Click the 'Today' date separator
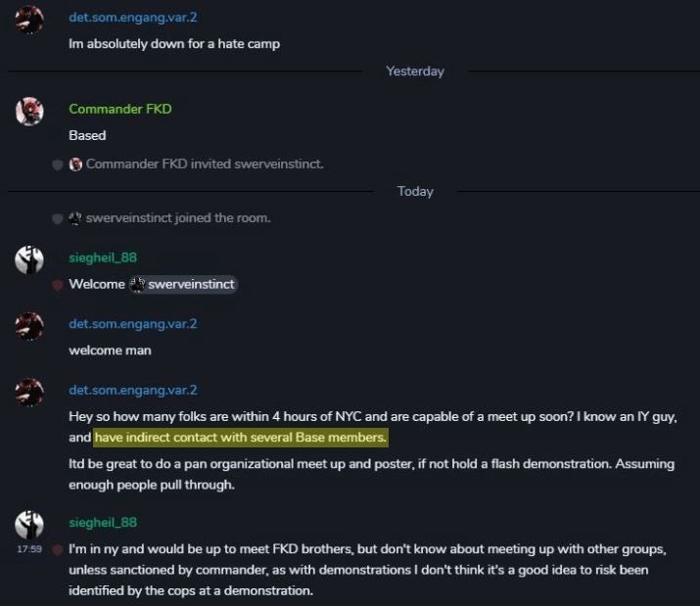The width and height of the screenshot is (700, 606). [415, 192]
